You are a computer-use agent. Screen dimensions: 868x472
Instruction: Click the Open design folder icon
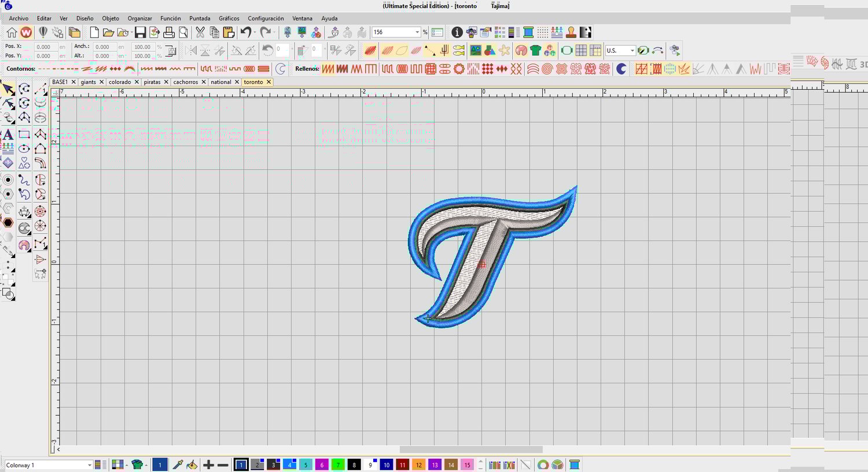pos(108,32)
